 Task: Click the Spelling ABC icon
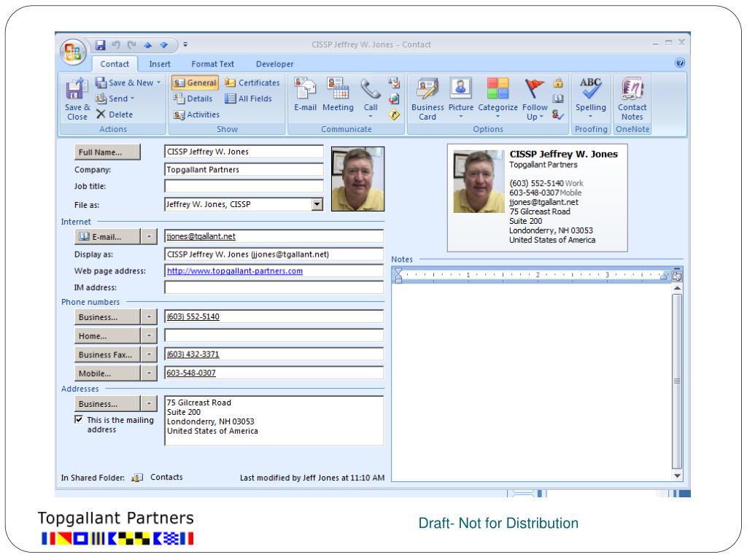click(x=590, y=98)
